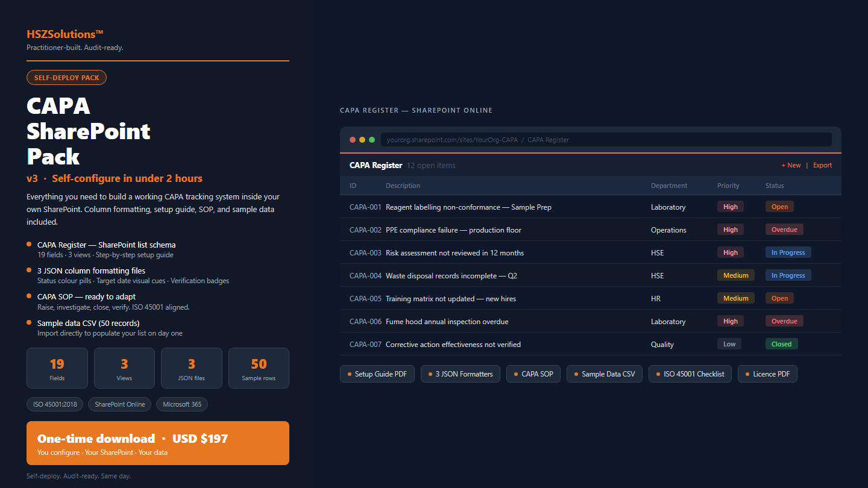Select the CAPA-005 ID cell

[x=365, y=299]
